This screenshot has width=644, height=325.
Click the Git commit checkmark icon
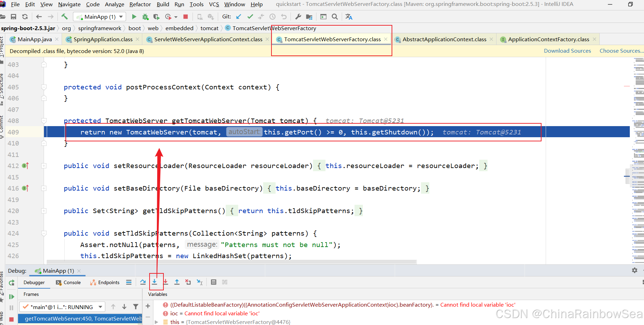pyautogui.click(x=250, y=17)
